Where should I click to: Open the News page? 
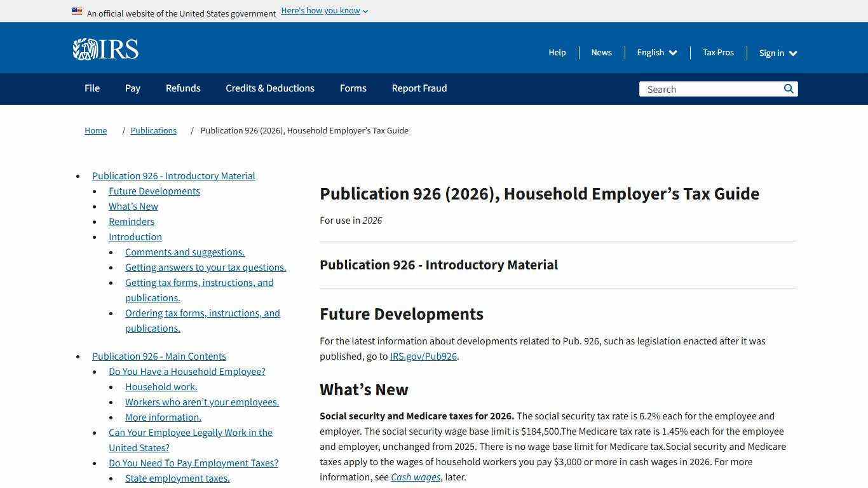point(600,52)
